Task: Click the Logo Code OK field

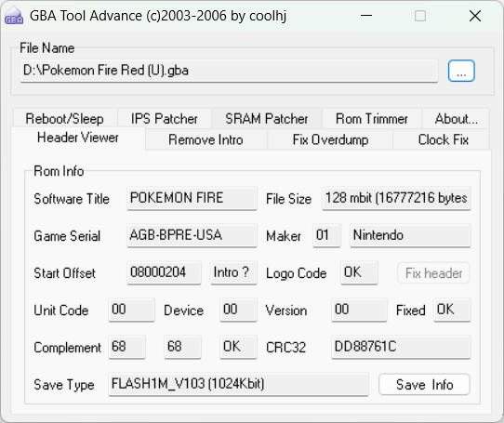Action: click(x=359, y=273)
